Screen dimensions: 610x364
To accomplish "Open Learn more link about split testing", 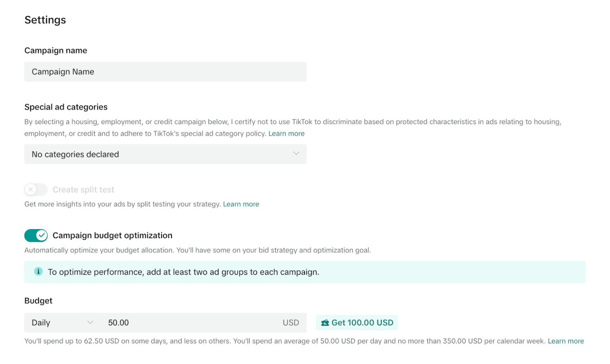I will pos(241,204).
